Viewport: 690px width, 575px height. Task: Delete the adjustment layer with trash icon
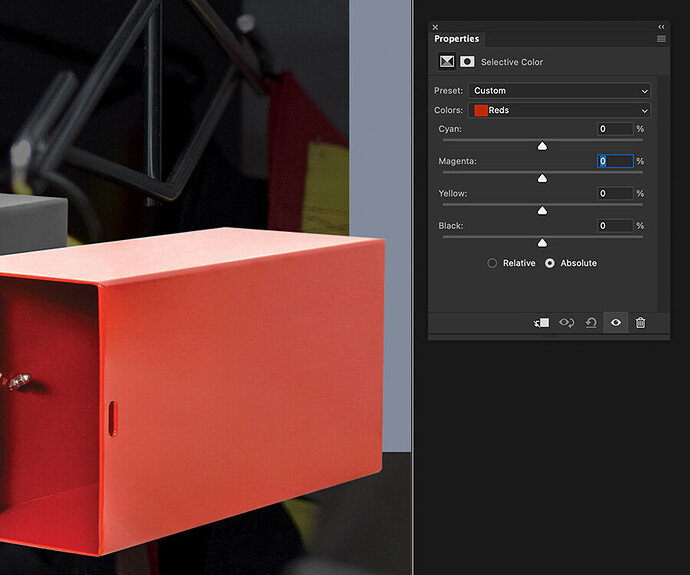coord(640,323)
